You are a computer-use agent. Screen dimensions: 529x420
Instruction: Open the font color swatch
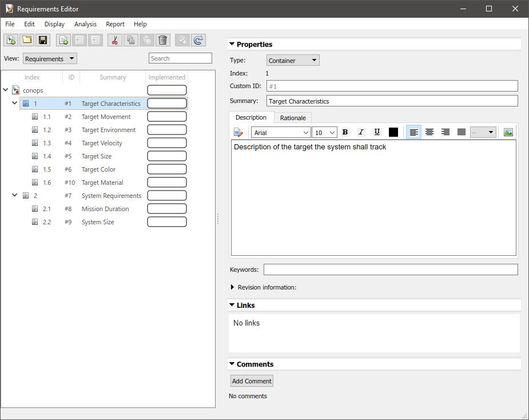[393, 132]
